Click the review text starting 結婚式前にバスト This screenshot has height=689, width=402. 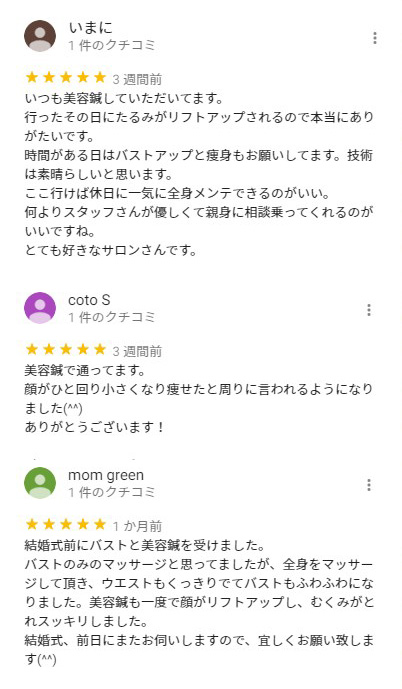(x=199, y=602)
